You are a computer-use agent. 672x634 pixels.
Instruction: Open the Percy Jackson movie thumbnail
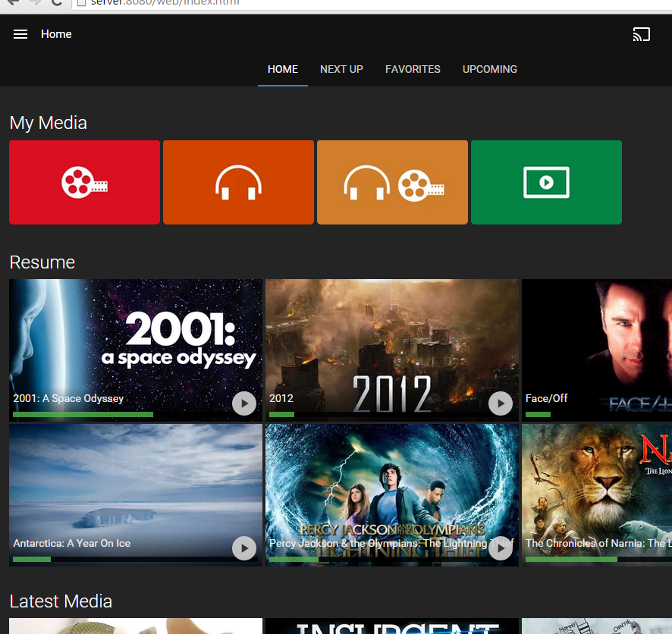tap(391, 494)
